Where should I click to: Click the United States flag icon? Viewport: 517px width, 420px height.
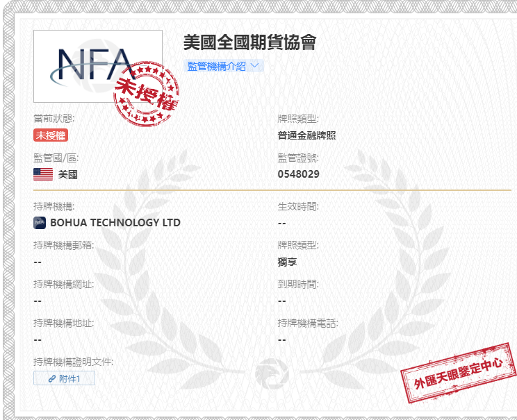click(x=43, y=174)
